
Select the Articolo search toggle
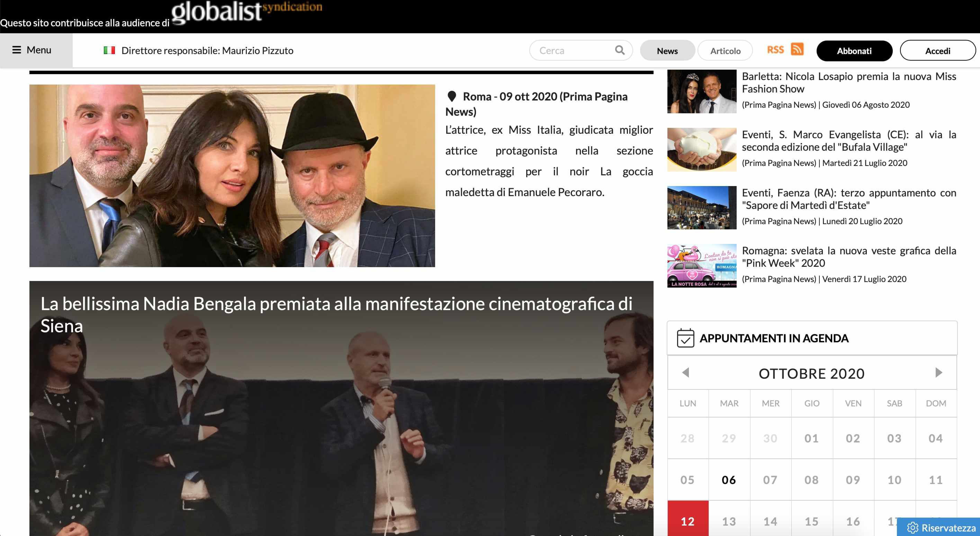pyautogui.click(x=725, y=51)
